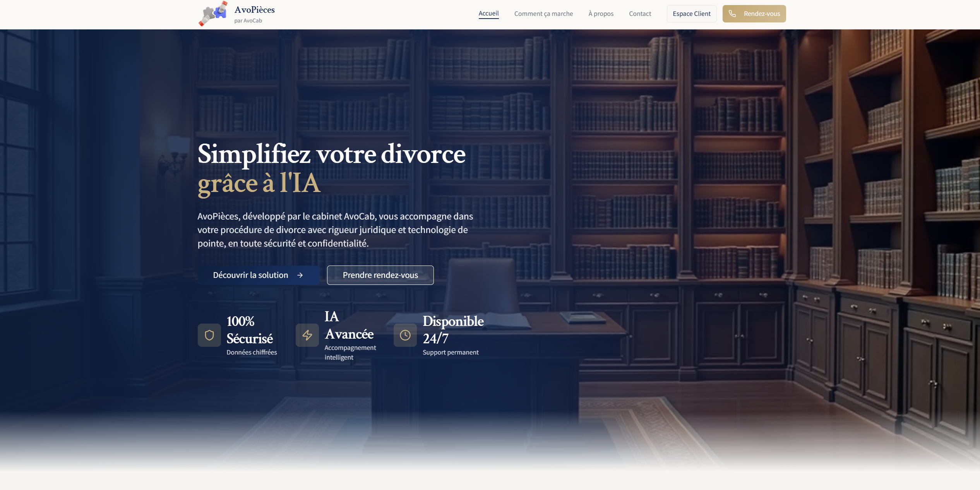Click the Prendre rendez-vous outlined button
The width and height of the screenshot is (980, 490).
380,275
